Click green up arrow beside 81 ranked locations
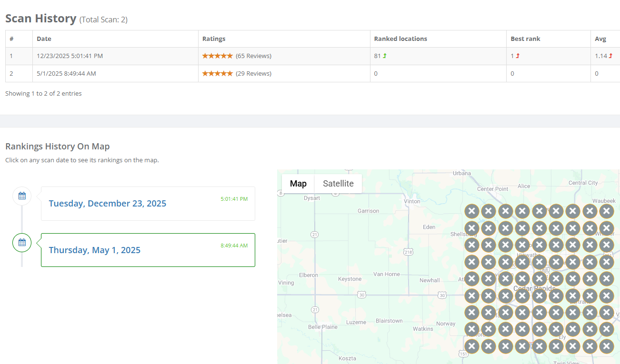Image resolution: width=620 pixels, height=364 pixels. 385,56
